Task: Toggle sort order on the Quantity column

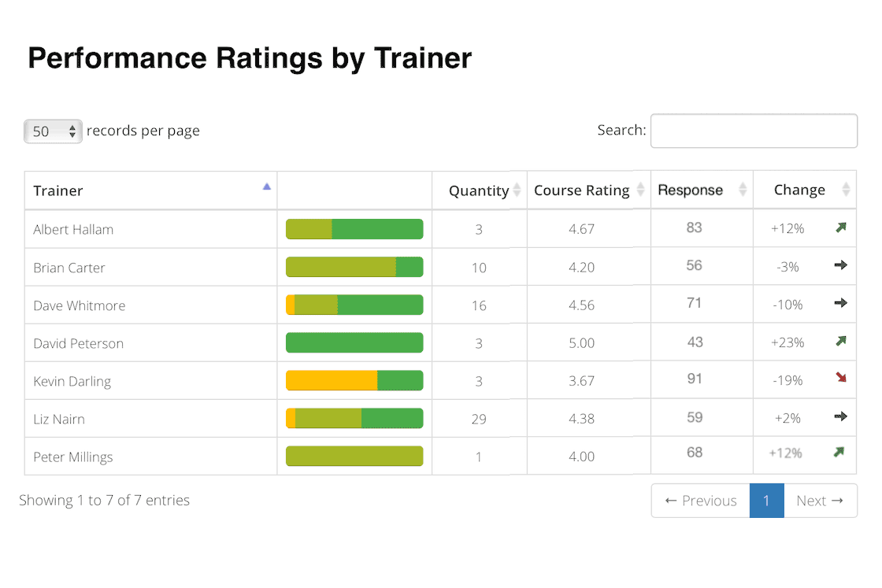Action: click(517, 190)
